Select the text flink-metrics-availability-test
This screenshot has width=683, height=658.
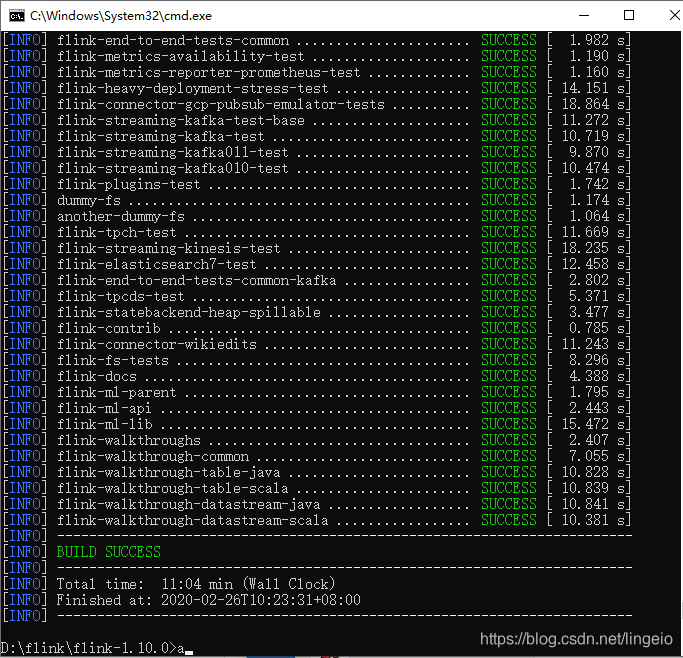coord(181,57)
